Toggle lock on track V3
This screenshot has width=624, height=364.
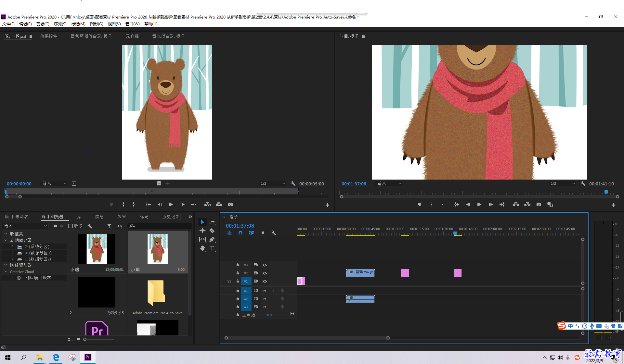238,265
